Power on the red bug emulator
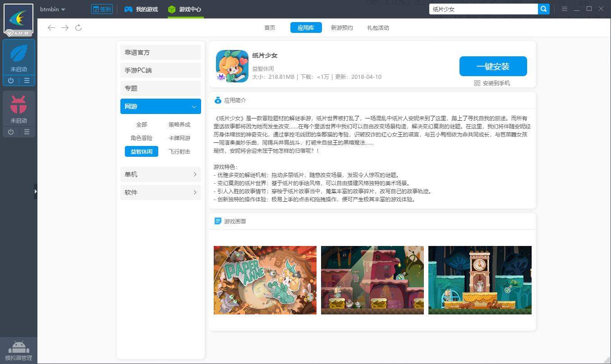The height and width of the screenshot is (364, 611). (11, 132)
